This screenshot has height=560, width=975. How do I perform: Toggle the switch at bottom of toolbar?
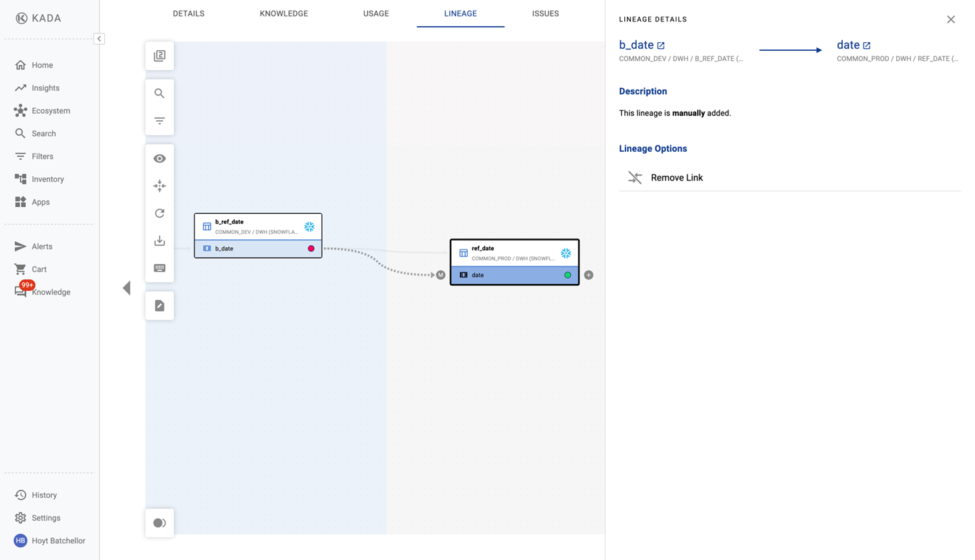pos(159,523)
